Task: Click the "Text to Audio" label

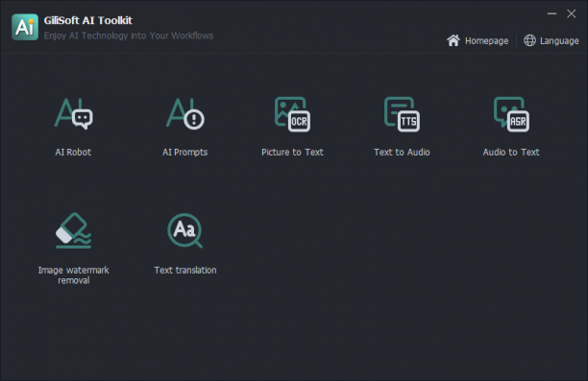Action: pyautogui.click(x=402, y=152)
